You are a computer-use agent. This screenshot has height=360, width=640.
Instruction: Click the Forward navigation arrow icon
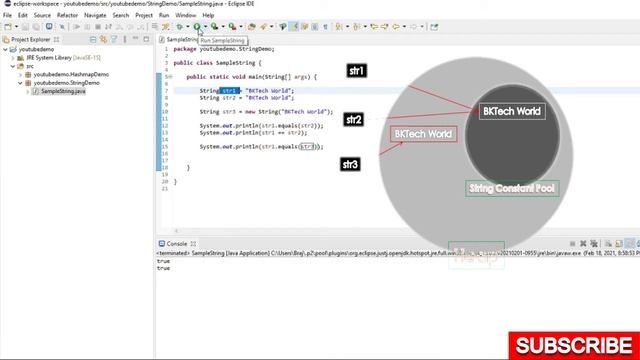[413, 27]
